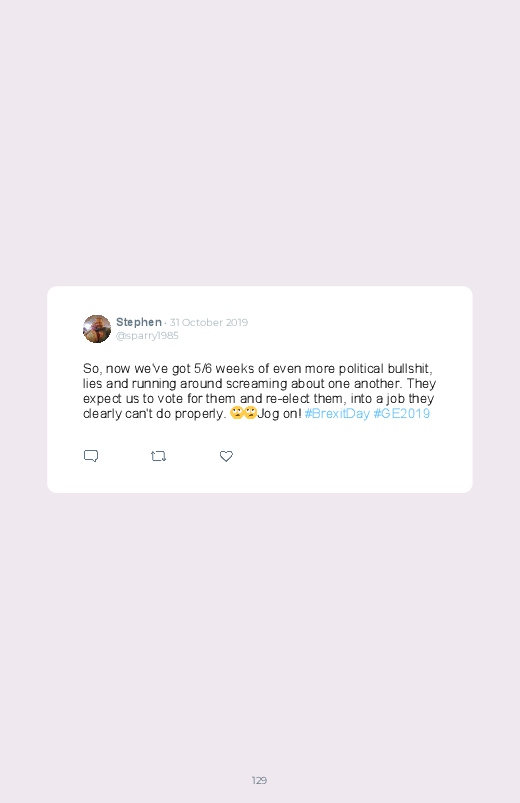This screenshot has width=520, height=803.
Task: Click the phrase "Jog on!" in tweet
Action: (x=279, y=414)
